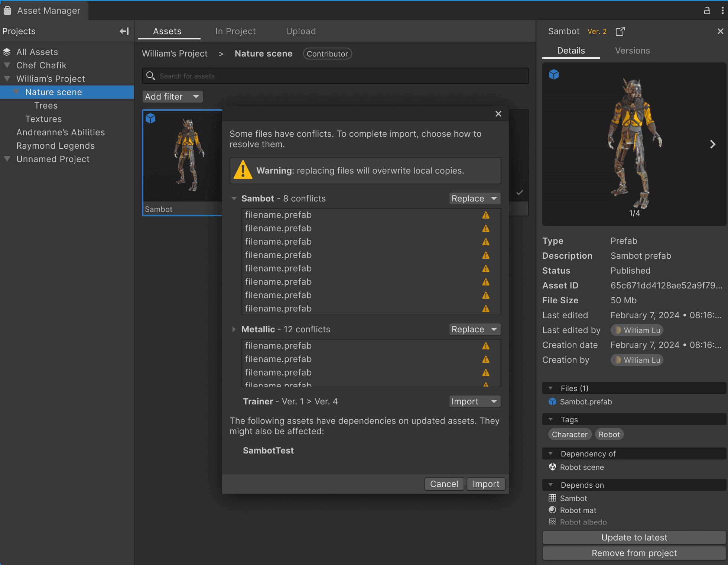Cancel the conflict resolution dialog

point(443,484)
